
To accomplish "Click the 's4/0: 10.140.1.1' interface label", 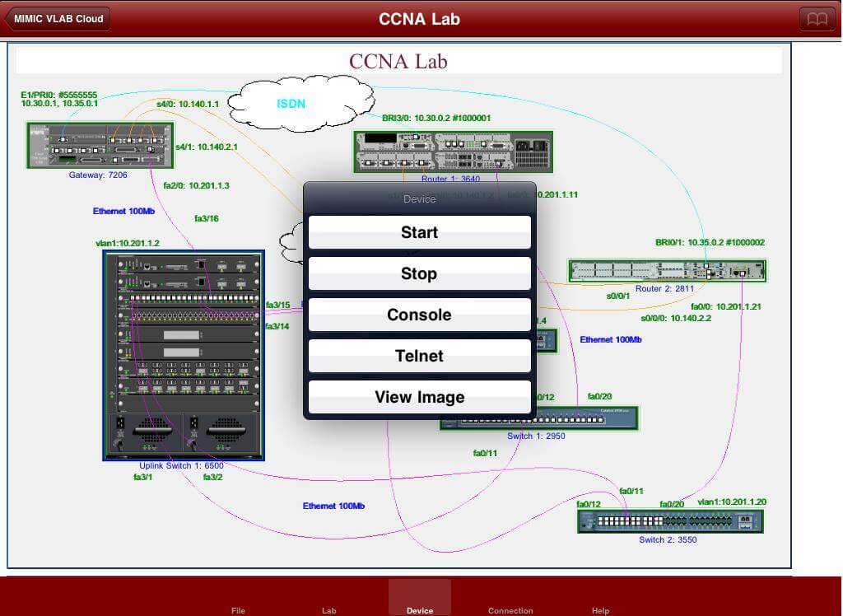I will click(x=188, y=104).
